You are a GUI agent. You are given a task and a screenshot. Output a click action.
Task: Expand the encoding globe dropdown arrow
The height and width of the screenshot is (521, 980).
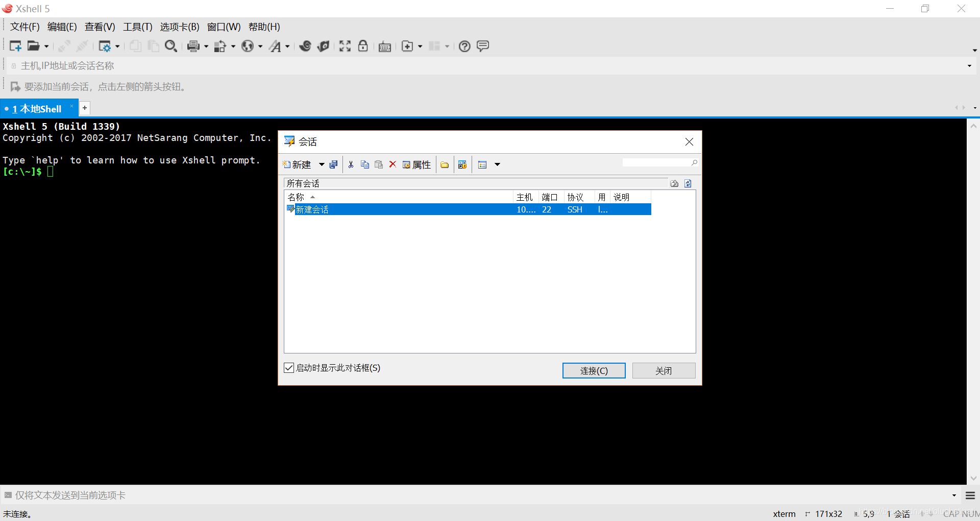point(260,46)
